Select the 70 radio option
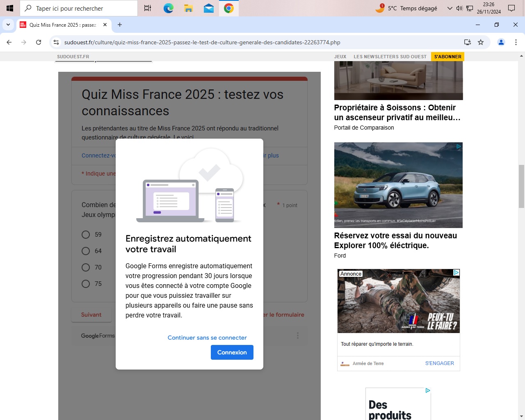This screenshot has width=525, height=420. pyautogui.click(x=86, y=267)
